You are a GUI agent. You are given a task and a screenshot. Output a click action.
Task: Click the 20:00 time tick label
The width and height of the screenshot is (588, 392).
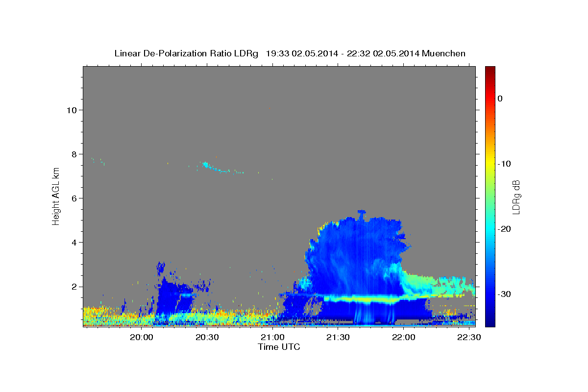tap(142, 337)
